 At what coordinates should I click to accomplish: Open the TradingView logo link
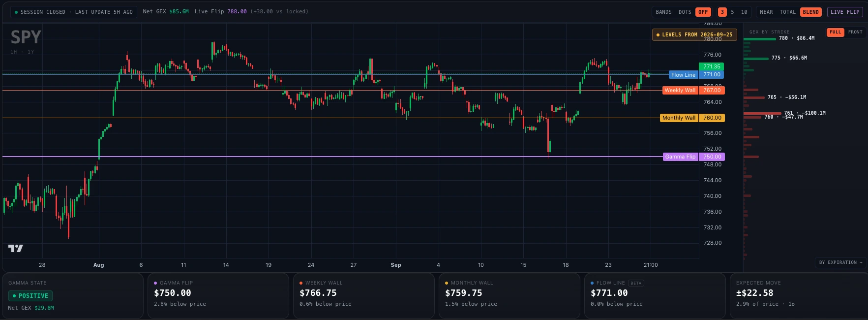pos(16,248)
